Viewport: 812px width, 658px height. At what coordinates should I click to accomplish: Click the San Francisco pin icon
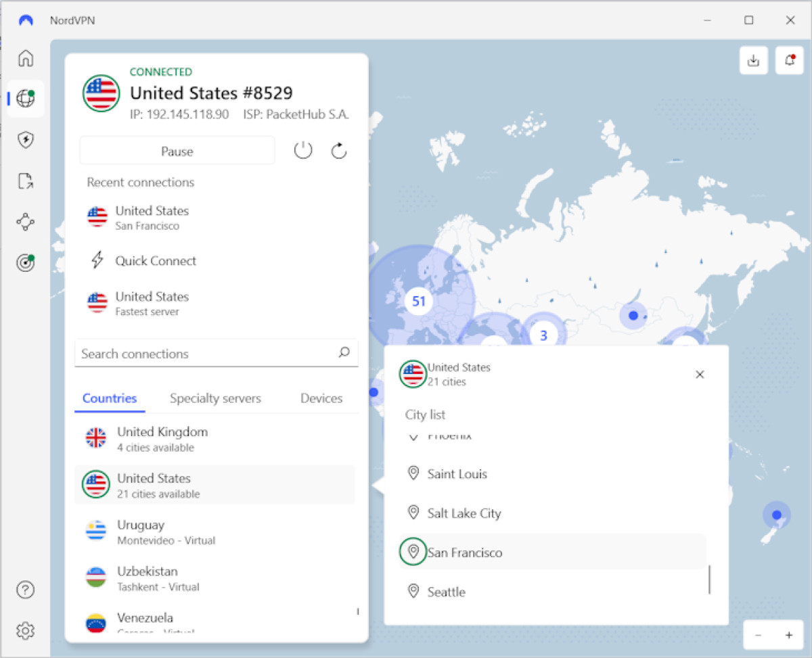413,552
